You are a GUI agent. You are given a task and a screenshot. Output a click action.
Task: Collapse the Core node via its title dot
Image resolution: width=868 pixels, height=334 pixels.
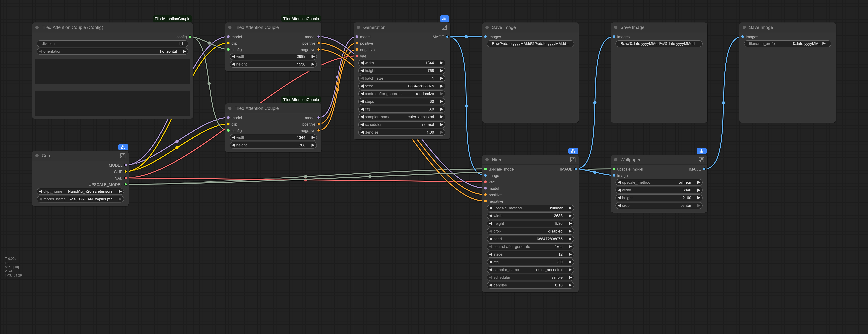[x=37, y=156]
